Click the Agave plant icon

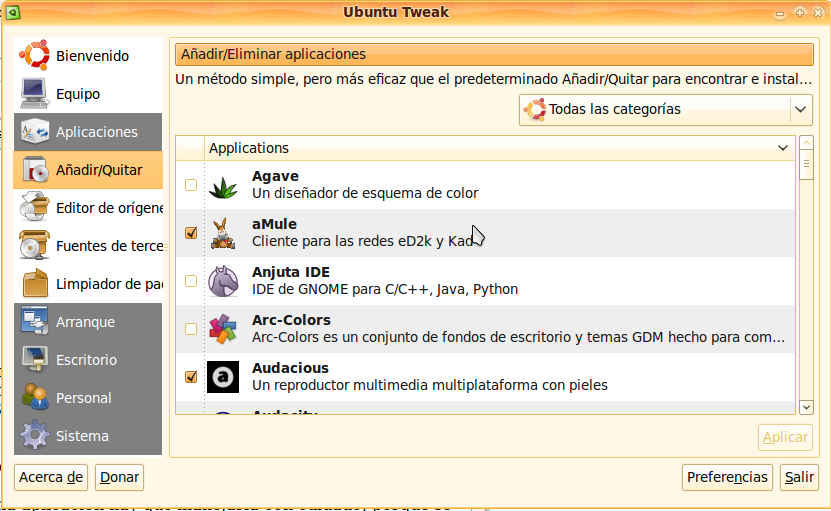coord(223,186)
